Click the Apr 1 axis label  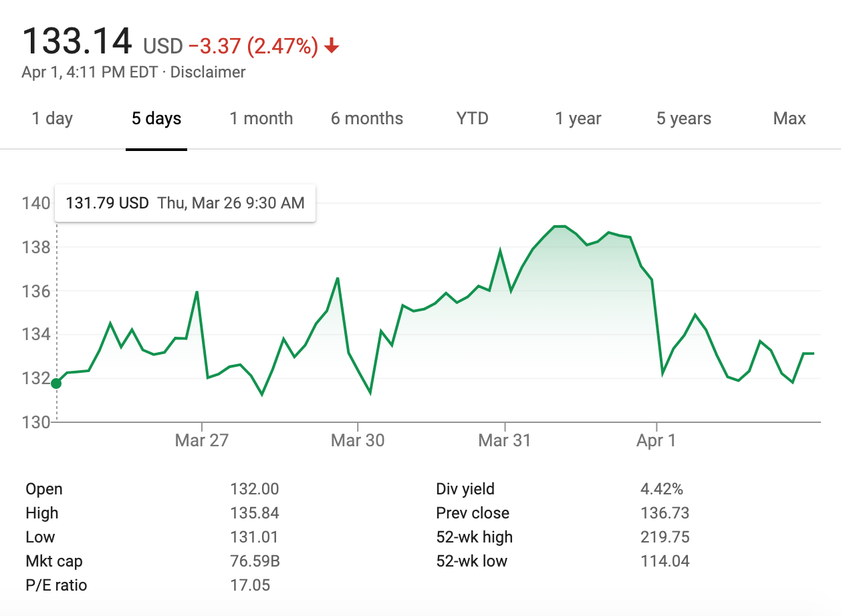coord(656,440)
